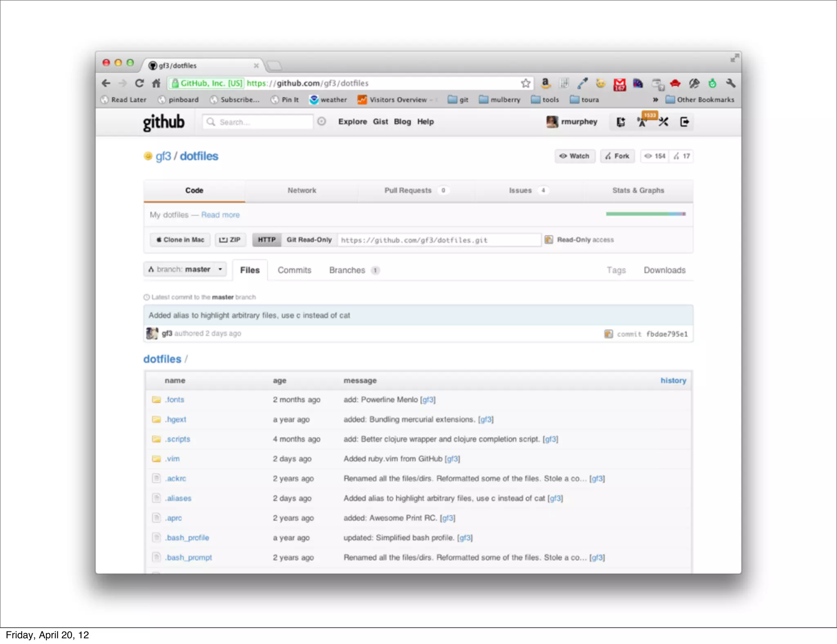This screenshot has height=644, width=837.
Task: Select Git Read-Only clone protocol
Action: pos(309,240)
